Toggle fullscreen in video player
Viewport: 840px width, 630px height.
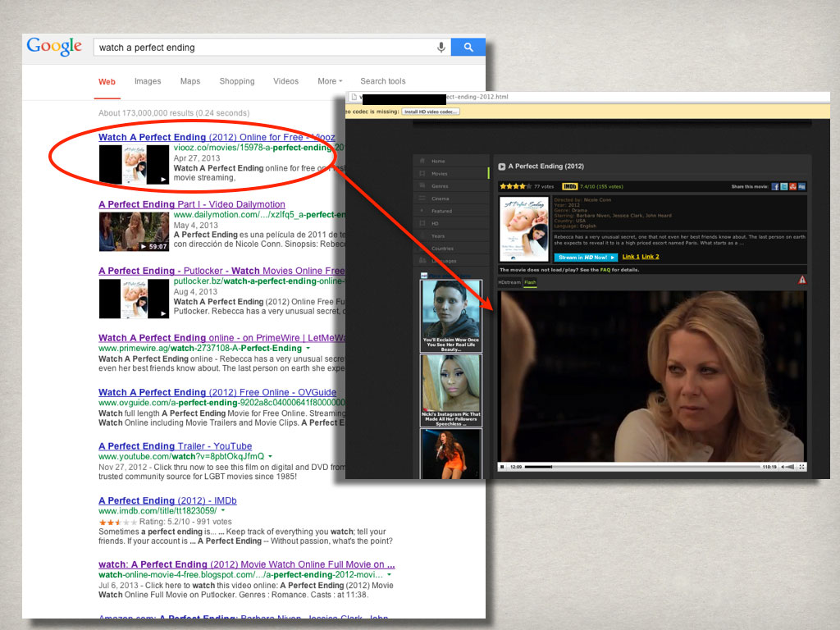801,467
